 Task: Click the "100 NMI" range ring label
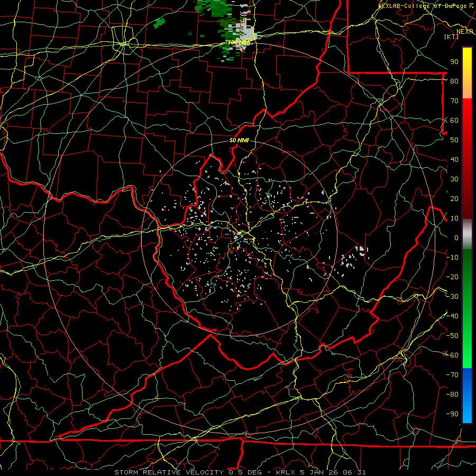click(x=239, y=42)
